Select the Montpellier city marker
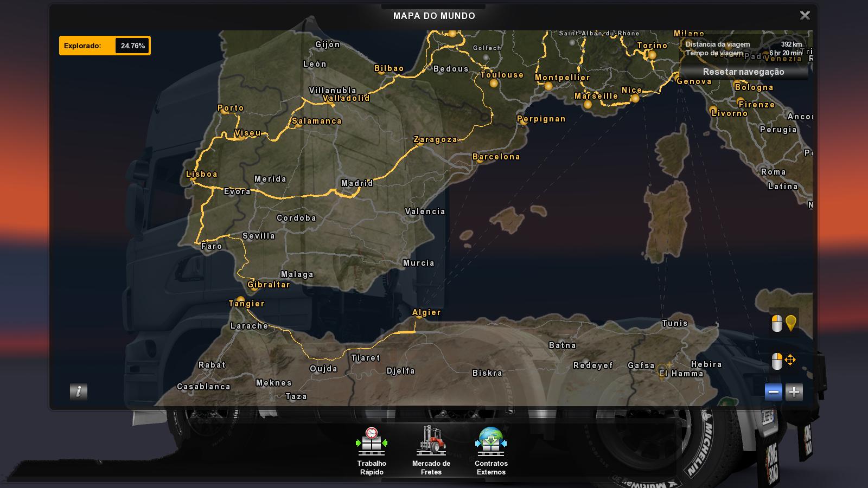The width and height of the screenshot is (868, 488). pyautogui.click(x=548, y=86)
